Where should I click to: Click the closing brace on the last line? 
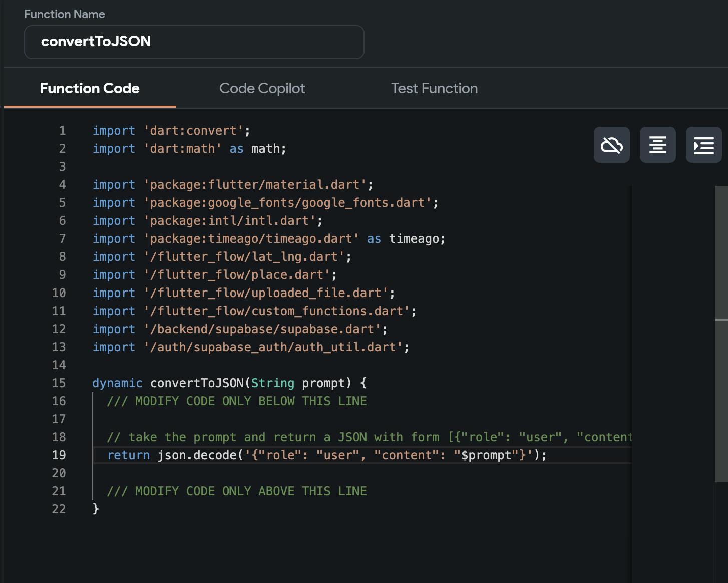pos(96,509)
